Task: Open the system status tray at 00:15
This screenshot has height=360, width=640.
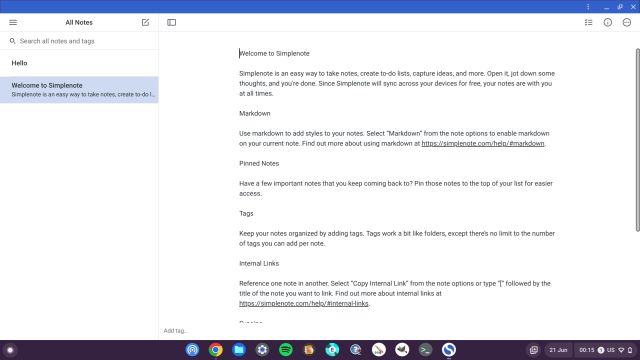Action: tap(606, 350)
